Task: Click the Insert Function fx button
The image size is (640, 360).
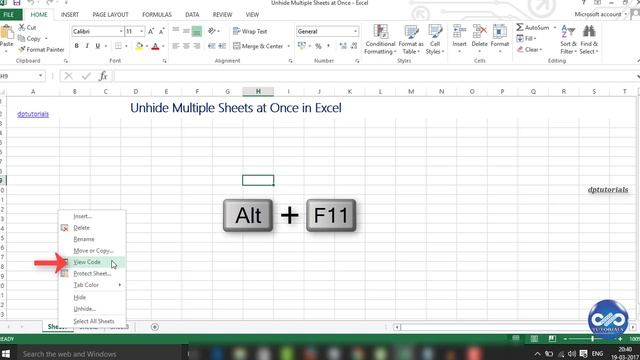Action: coord(103,76)
